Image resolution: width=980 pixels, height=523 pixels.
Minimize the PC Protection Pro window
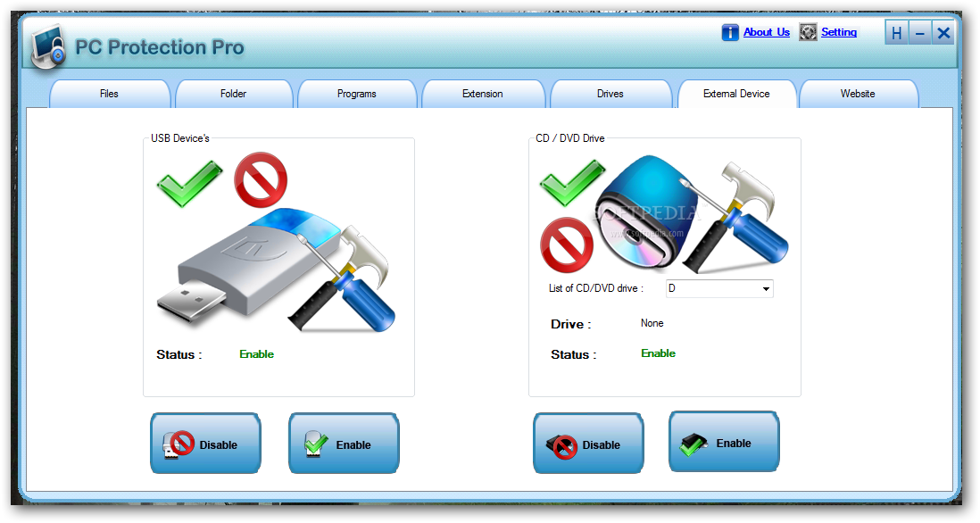click(920, 32)
